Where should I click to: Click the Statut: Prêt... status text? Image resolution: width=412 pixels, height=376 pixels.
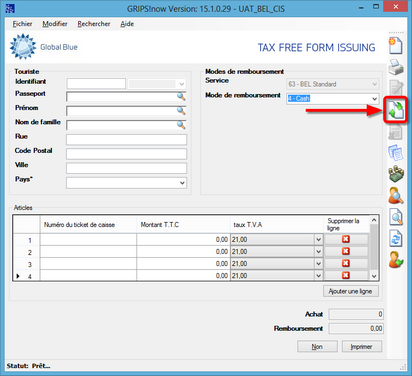(28, 366)
